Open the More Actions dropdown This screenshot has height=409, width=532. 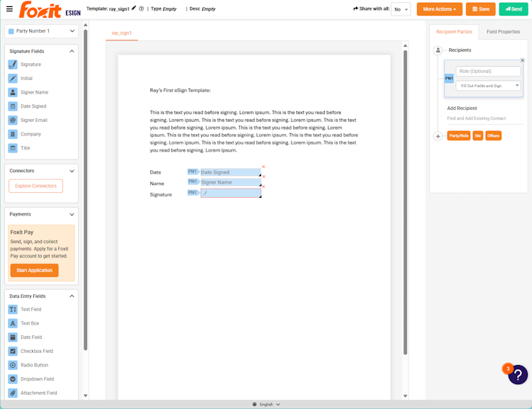coord(439,9)
